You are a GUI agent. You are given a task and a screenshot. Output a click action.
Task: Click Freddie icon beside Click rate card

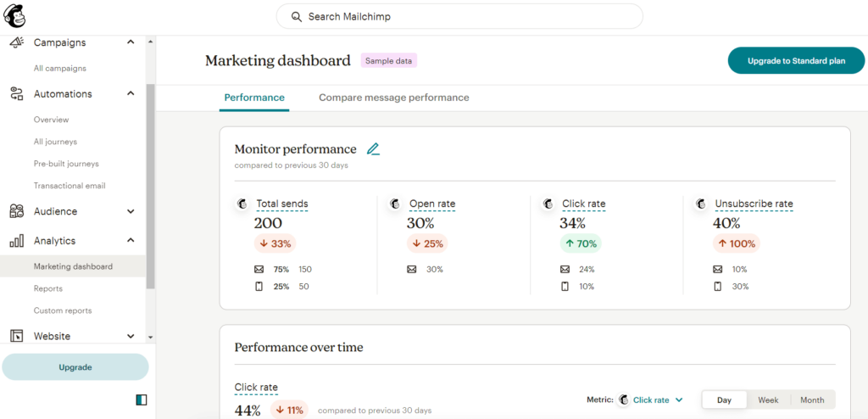[548, 204]
